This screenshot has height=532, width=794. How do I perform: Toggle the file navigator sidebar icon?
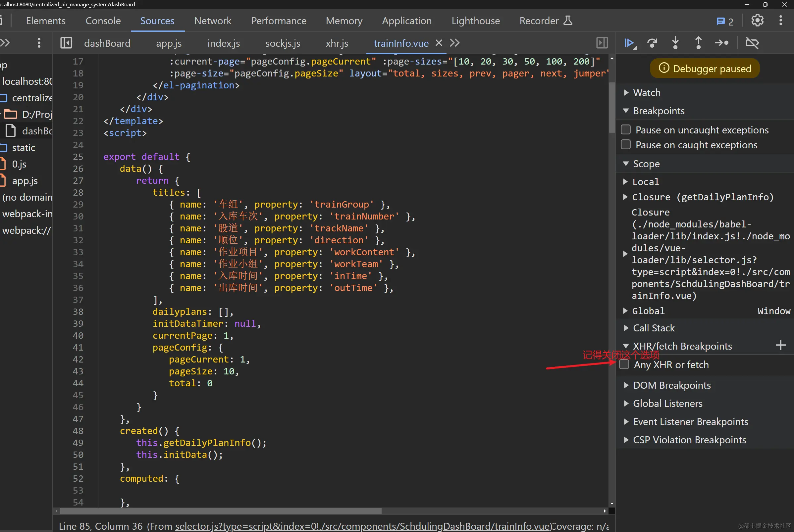(66, 43)
